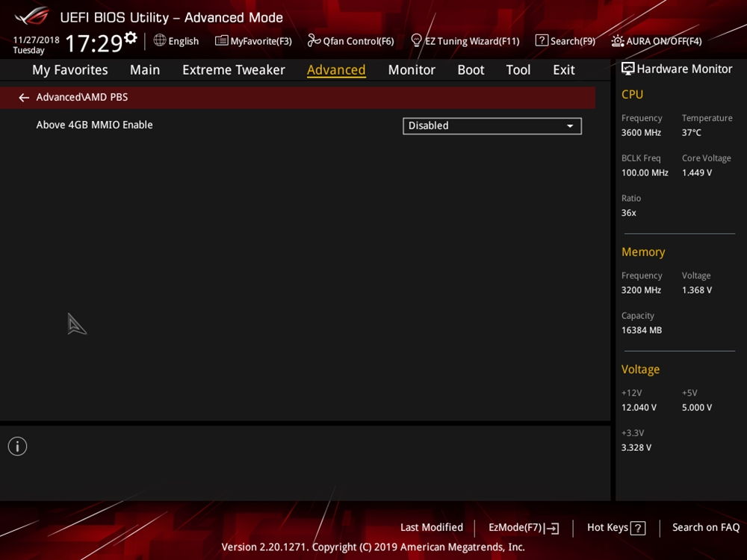Click AURA ON/OFF(F4) label

tap(663, 41)
